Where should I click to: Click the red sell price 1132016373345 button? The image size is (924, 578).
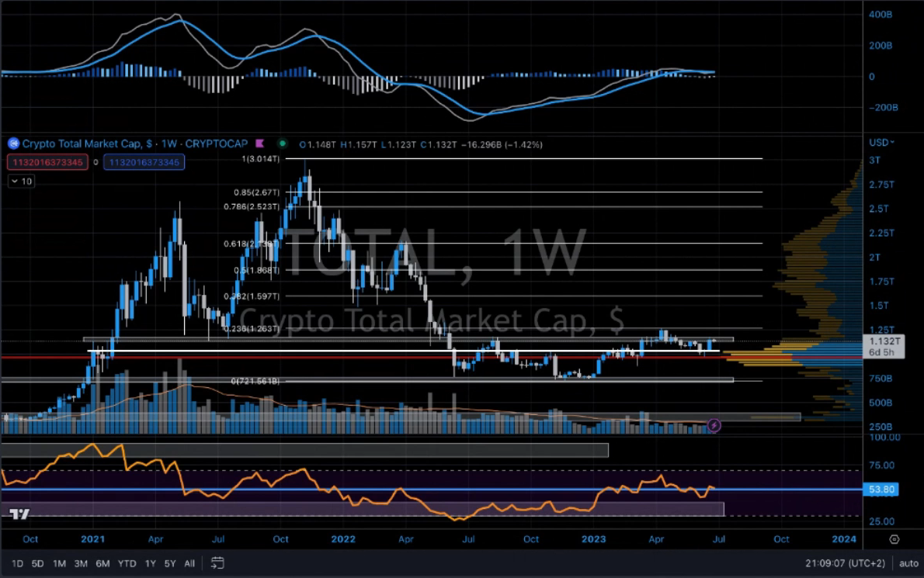click(x=45, y=162)
